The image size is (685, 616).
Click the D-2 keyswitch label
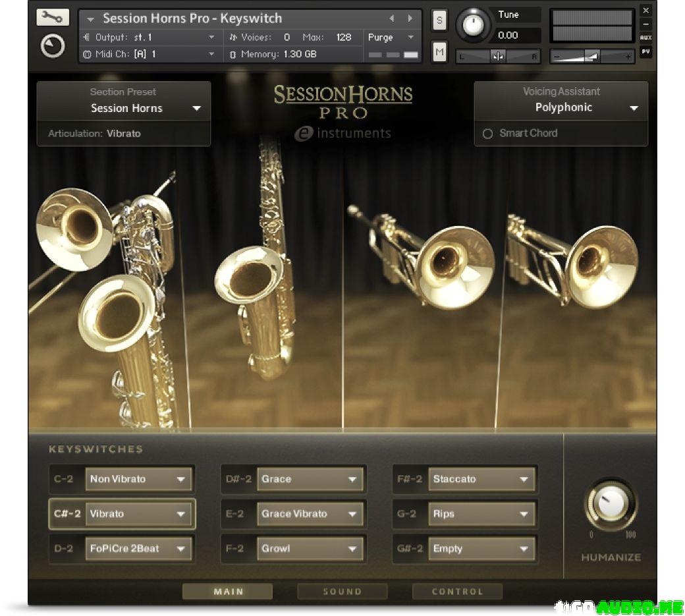pos(63,549)
